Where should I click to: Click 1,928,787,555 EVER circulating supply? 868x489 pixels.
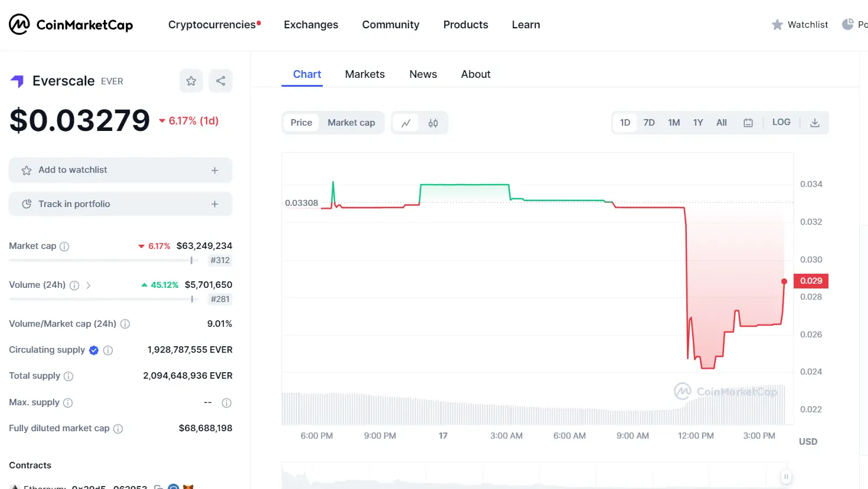click(x=190, y=350)
